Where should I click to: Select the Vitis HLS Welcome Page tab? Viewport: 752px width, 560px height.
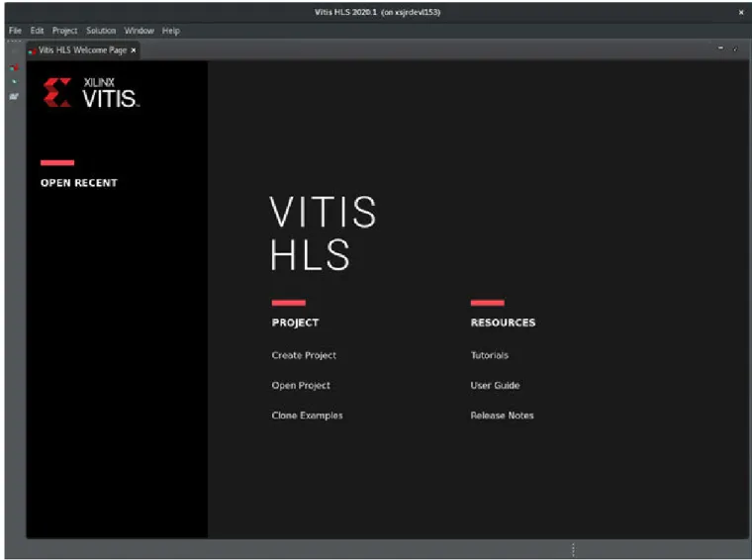coord(82,49)
